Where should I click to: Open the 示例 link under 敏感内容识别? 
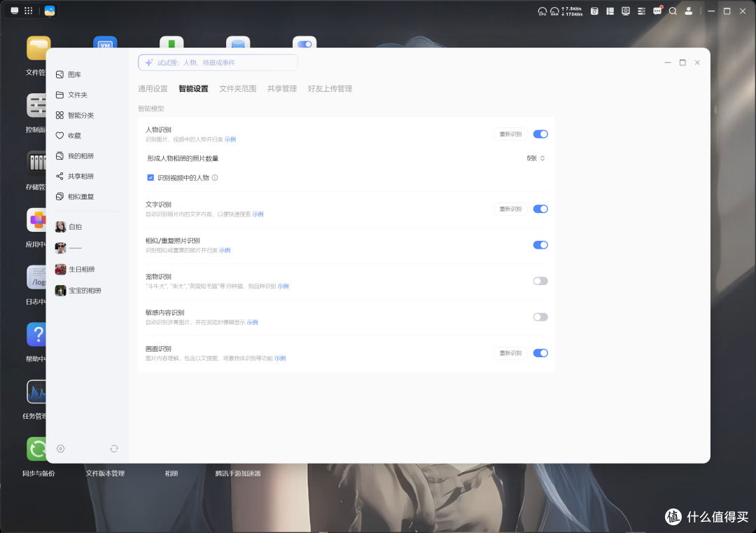click(x=252, y=322)
